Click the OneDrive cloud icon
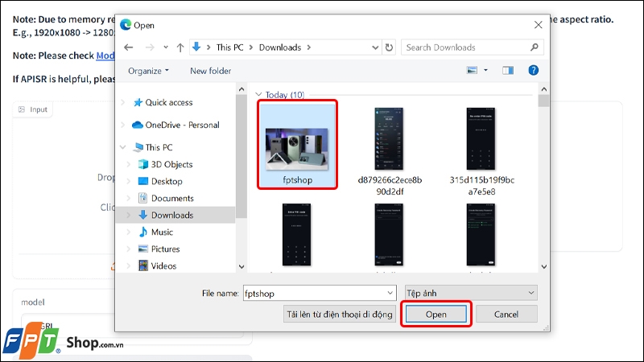644x362 pixels. tap(138, 125)
